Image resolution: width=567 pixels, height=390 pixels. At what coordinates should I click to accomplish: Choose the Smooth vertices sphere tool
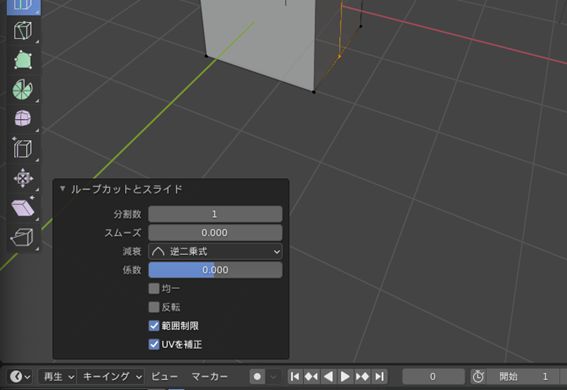click(x=23, y=119)
